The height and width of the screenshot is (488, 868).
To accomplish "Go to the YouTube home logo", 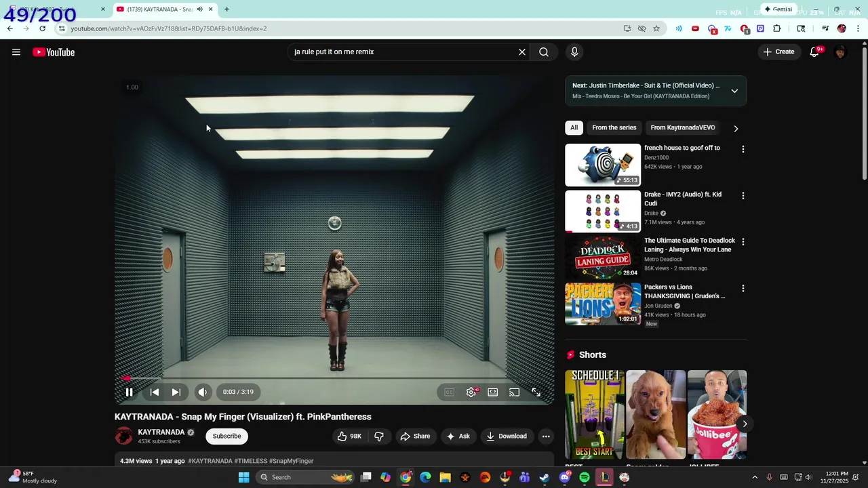I will (x=54, y=52).
